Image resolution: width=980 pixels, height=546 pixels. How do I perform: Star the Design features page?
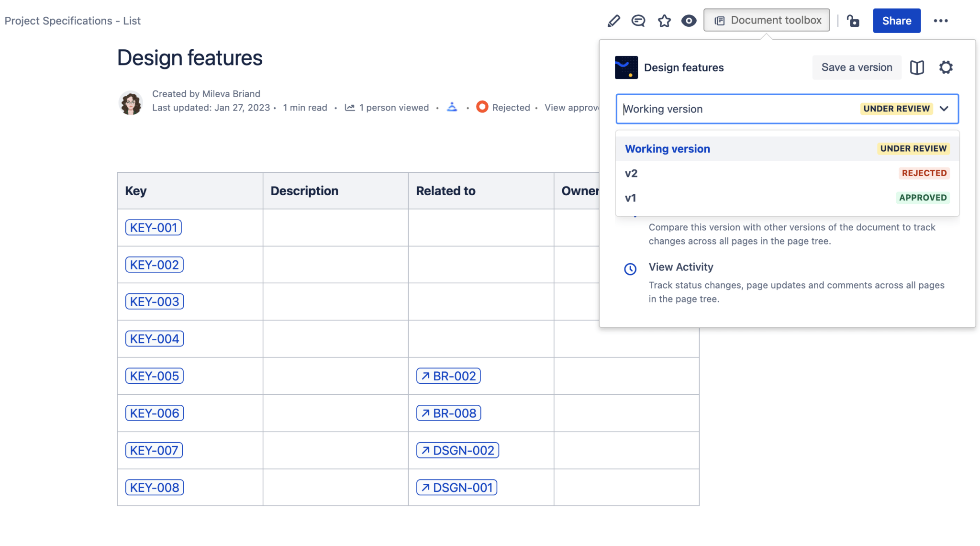pos(664,21)
